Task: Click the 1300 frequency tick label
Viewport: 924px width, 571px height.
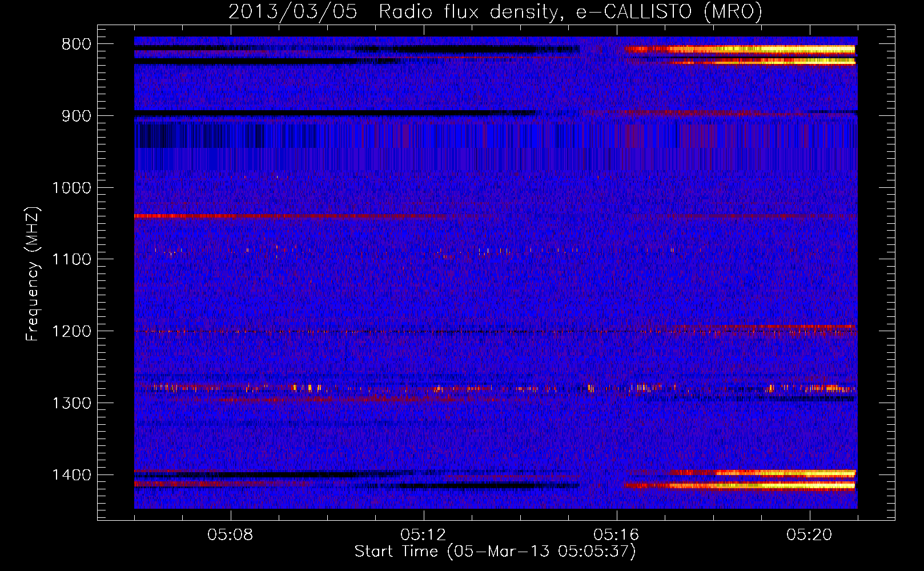Action: [x=71, y=404]
